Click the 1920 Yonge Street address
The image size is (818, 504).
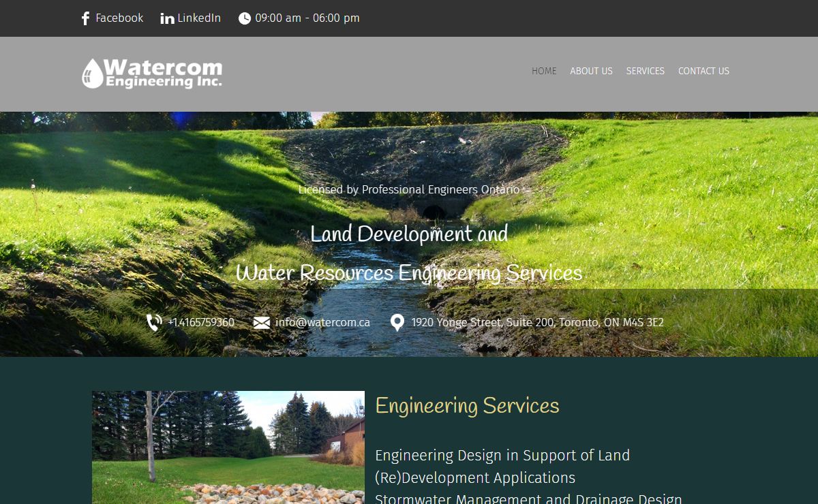point(537,323)
